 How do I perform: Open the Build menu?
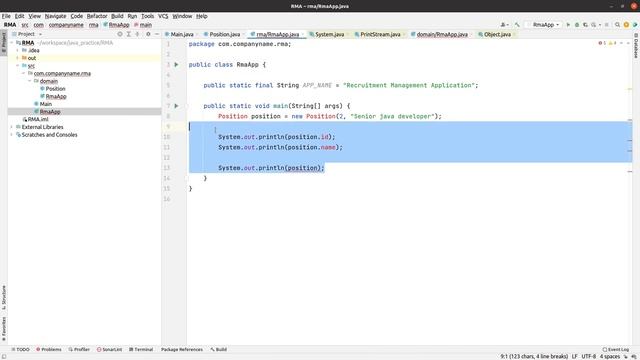tap(117, 16)
